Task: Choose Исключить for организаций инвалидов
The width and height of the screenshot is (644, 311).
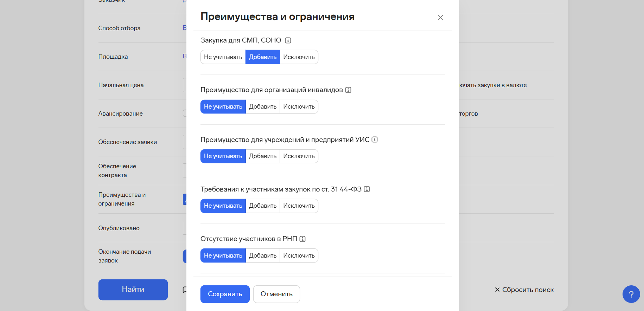Action: [x=299, y=106]
